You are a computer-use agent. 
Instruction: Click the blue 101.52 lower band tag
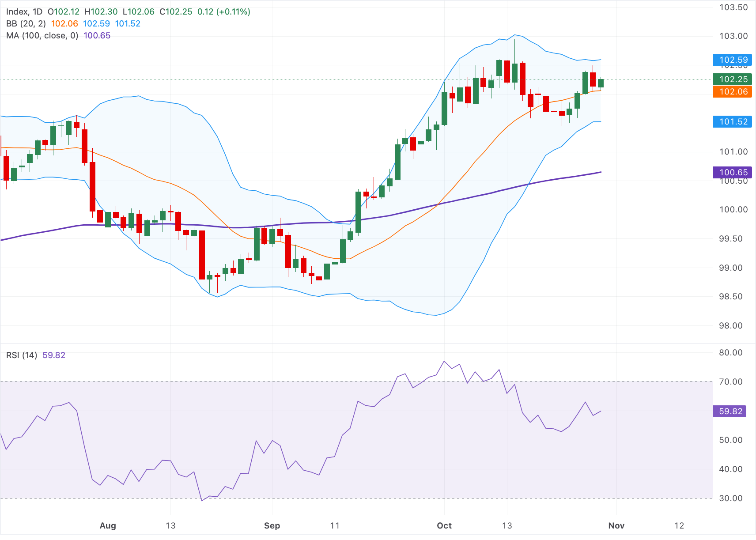point(733,121)
